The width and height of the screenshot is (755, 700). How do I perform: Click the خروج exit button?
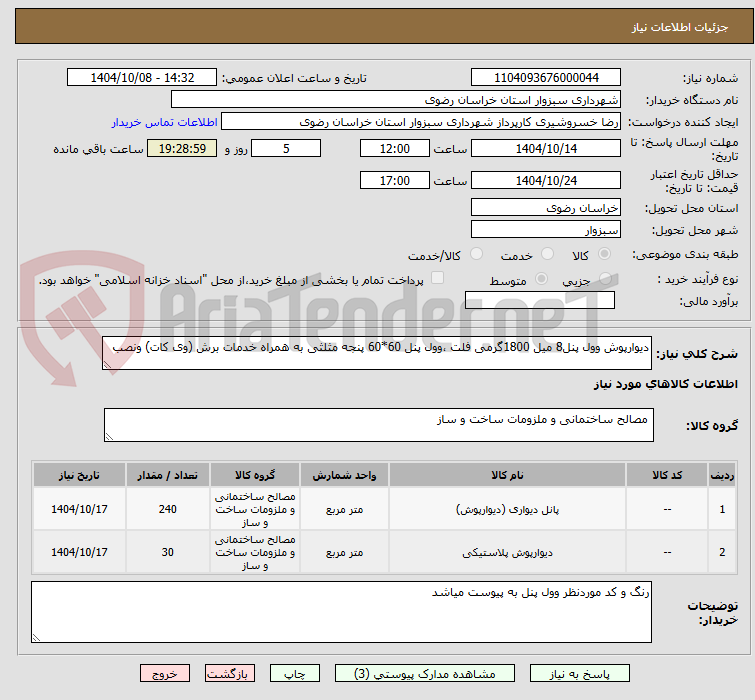pyautogui.click(x=165, y=674)
